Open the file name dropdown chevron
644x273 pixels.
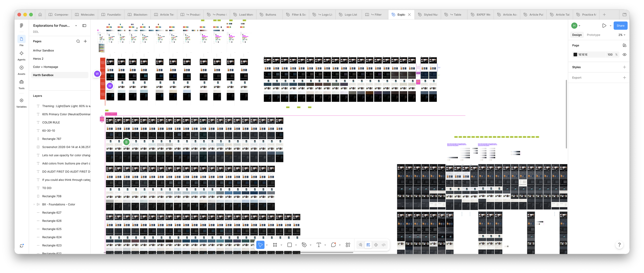pos(76,25)
